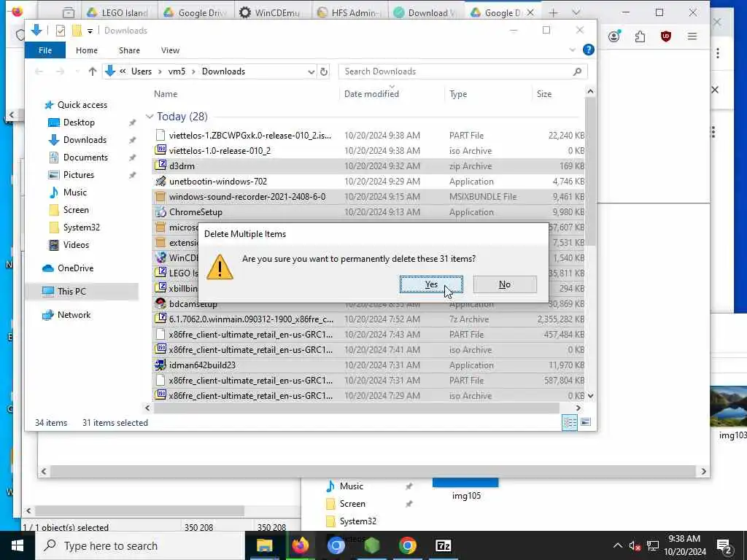Select Network in the navigation pane
The image size is (747, 560).
click(x=74, y=315)
